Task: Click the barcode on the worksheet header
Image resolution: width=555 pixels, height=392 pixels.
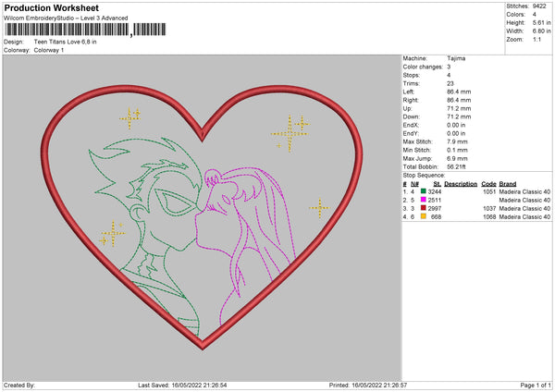Action: (x=85, y=30)
